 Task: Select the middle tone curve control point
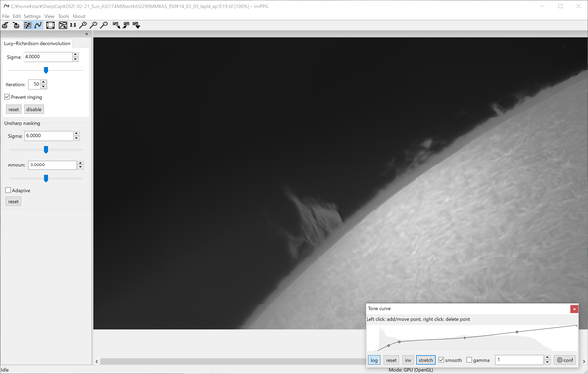click(465, 338)
